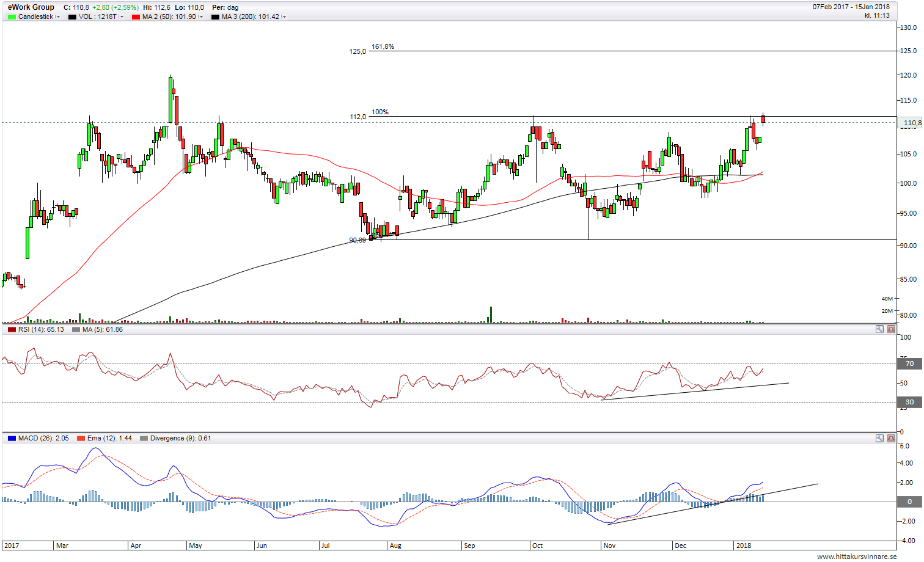The height and width of the screenshot is (562, 924).
Task: Click the green Candlestick color swatch
Action: pos(12,17)
